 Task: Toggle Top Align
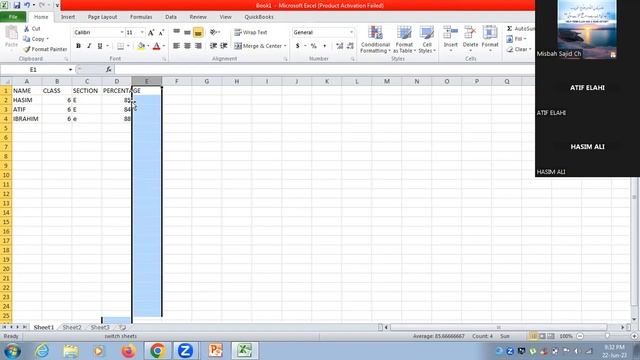[x=176, y=32]
